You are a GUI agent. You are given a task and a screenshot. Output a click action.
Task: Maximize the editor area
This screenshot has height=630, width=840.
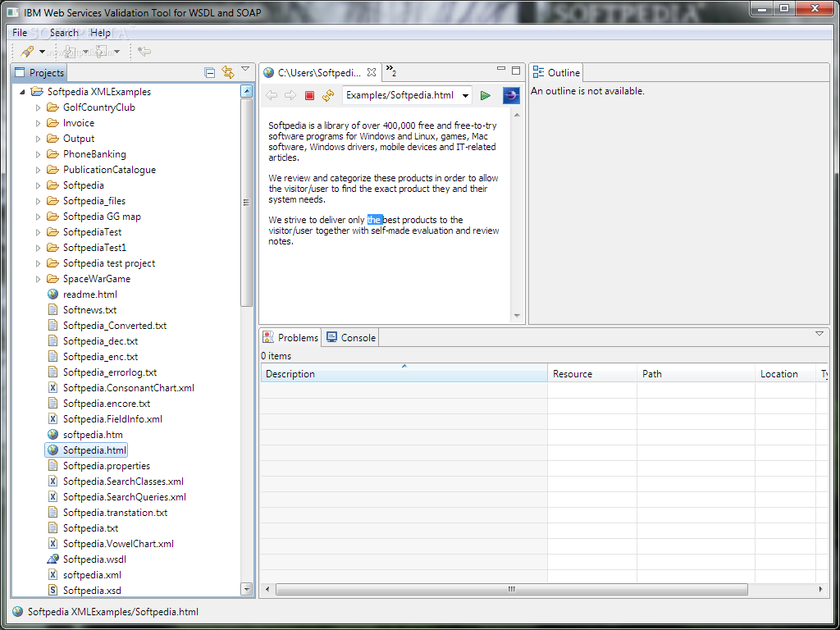516,71
